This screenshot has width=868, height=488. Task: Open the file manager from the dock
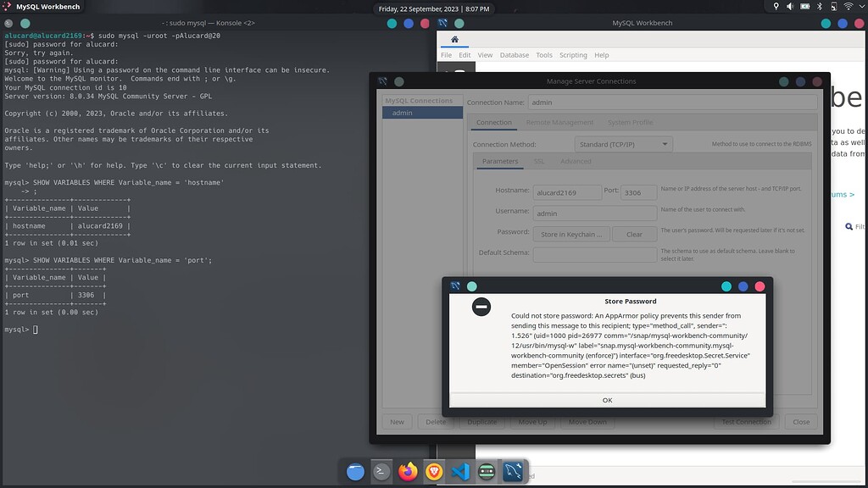pos(354,473)
